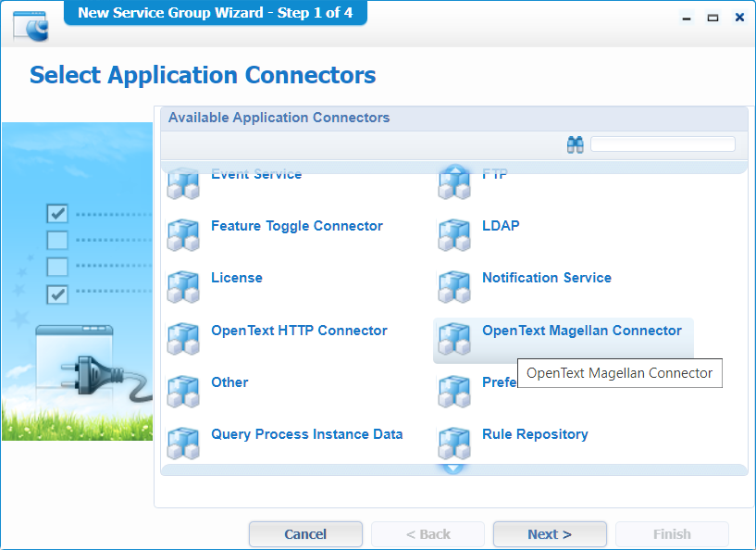
Task: Click the Feature Toggle Connector cube icon
Action: (x=183, y=235)
